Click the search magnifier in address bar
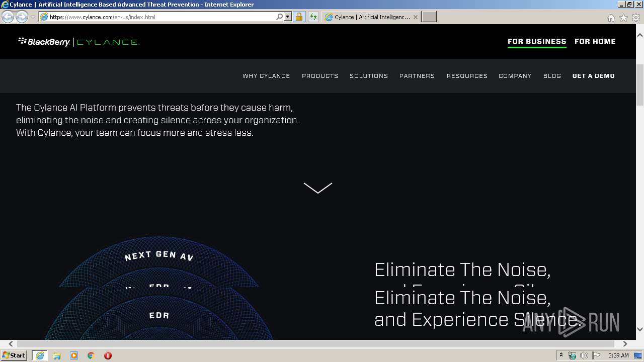The height and width of the screenshot is (362, 644). [x=280, y=17]
